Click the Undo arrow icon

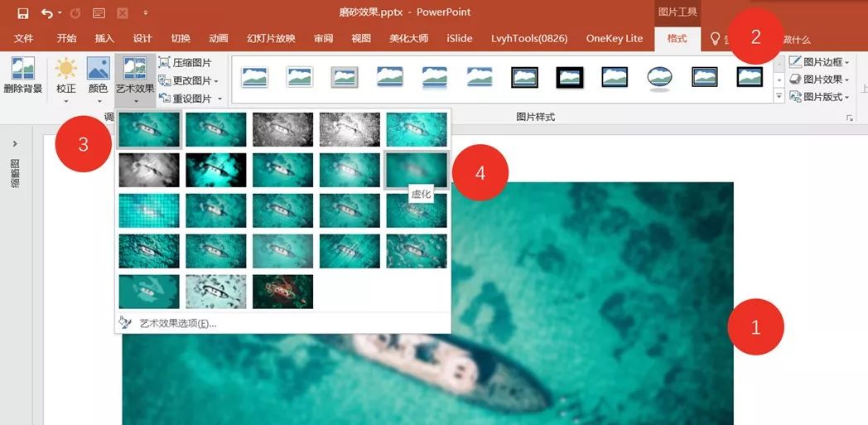point(46,13)
